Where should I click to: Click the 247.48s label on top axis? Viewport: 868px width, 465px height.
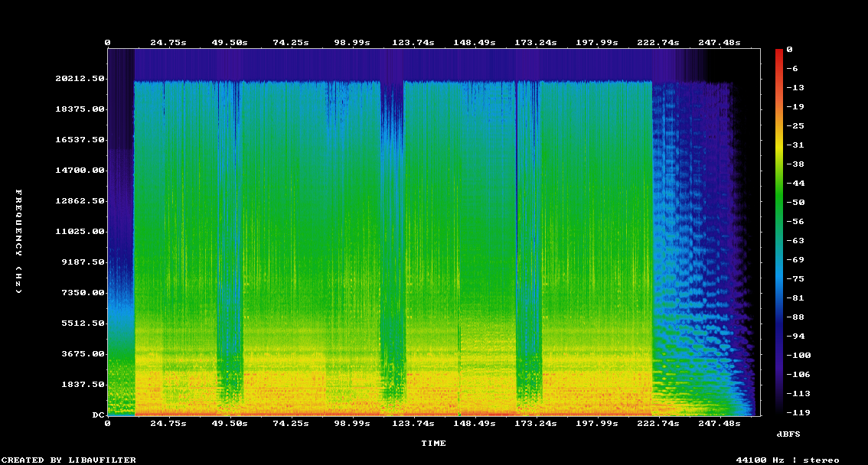click(720, 43)
